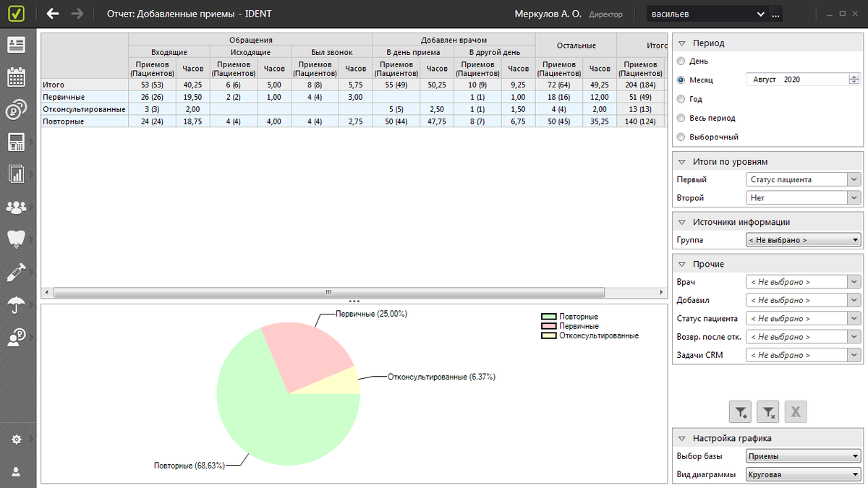
Task: Open the person with ruble icon
Action: click(16, 337)
